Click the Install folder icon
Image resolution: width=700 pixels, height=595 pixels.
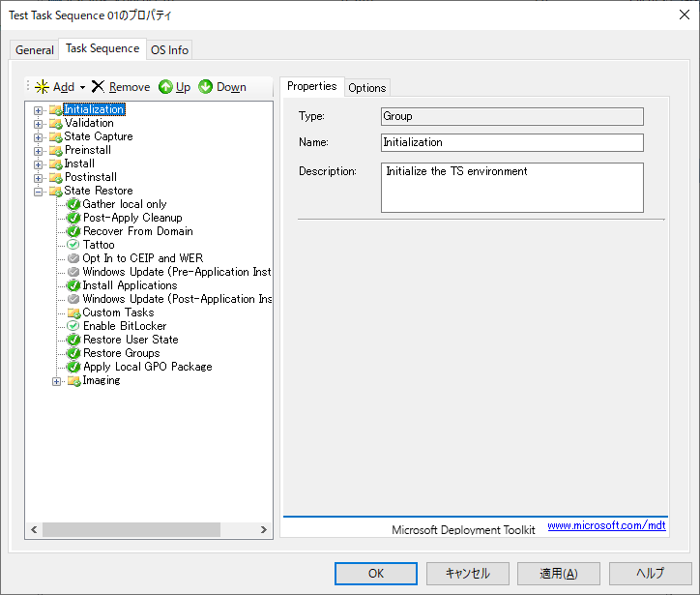tap(56, 164)
